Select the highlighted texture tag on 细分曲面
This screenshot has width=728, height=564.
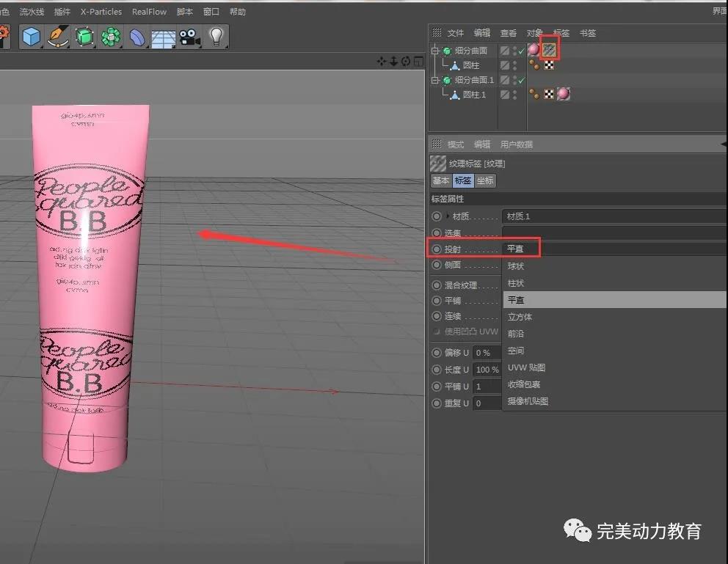[549, 50]
